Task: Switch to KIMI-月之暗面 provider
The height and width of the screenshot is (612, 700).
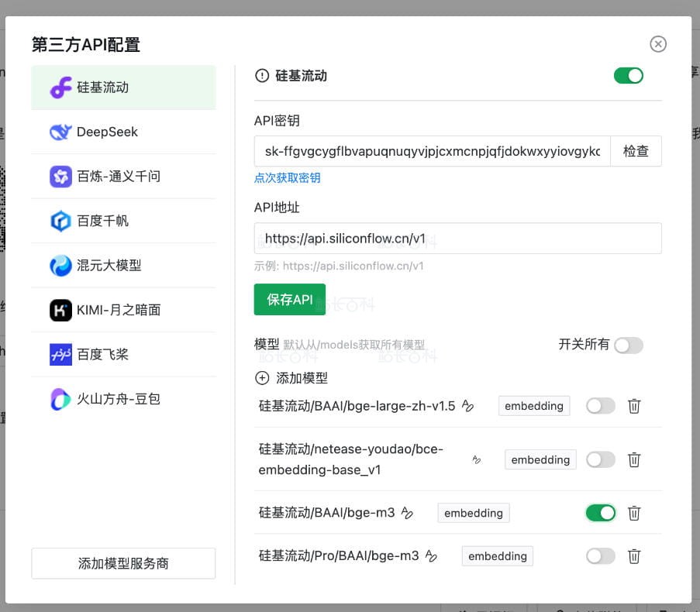Action: 124,310
